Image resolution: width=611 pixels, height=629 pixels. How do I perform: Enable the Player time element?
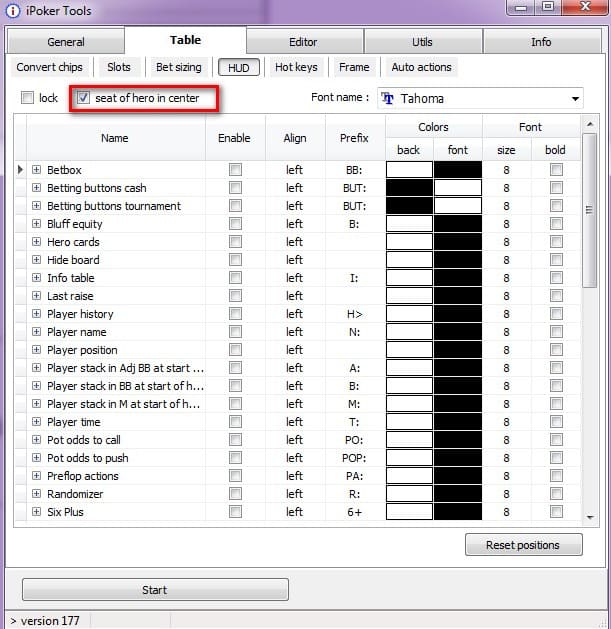235,421
